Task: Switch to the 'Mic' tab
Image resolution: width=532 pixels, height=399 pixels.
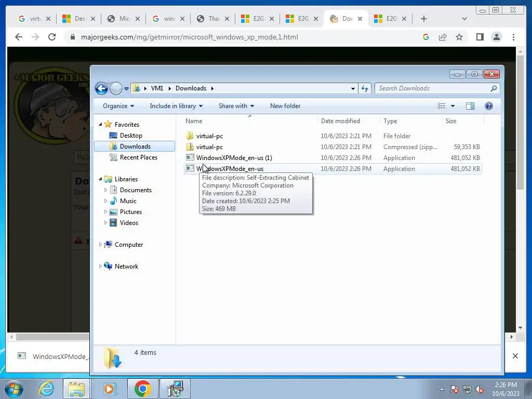Action: point(123,19)
